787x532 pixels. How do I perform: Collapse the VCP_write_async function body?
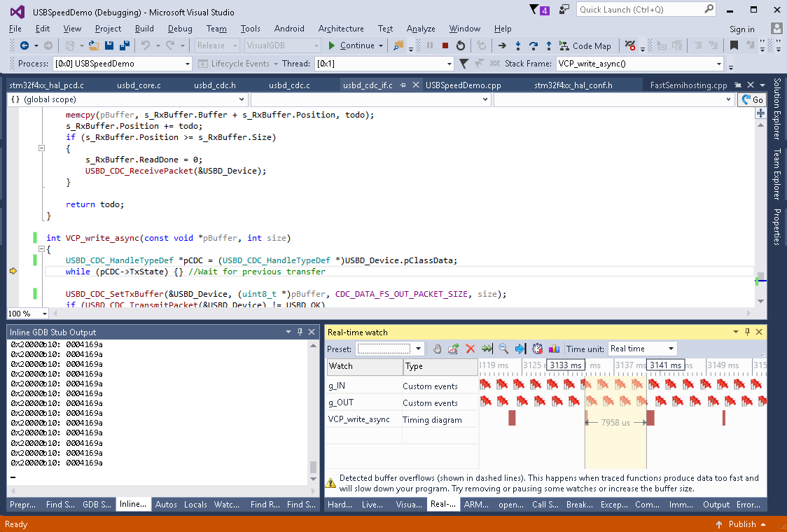click(41, 249)
